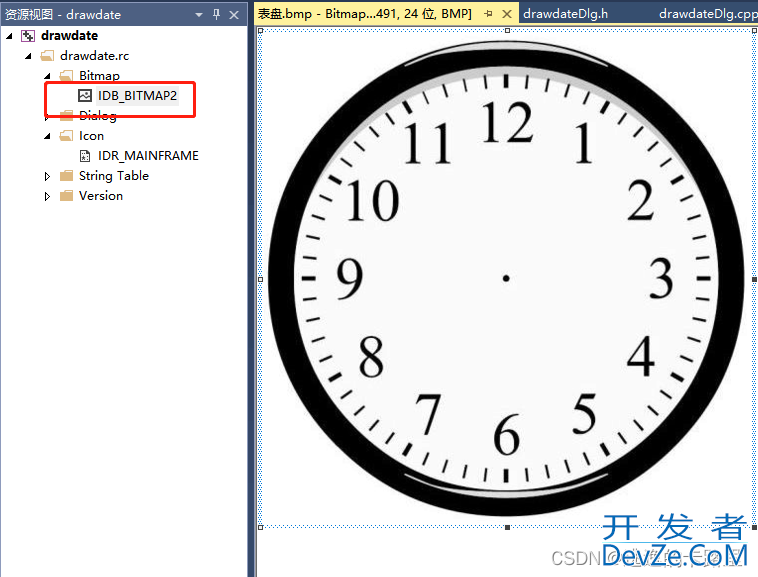Select IDR_MAINFRAME icon resource
The image size is (758, 577).
147,156
